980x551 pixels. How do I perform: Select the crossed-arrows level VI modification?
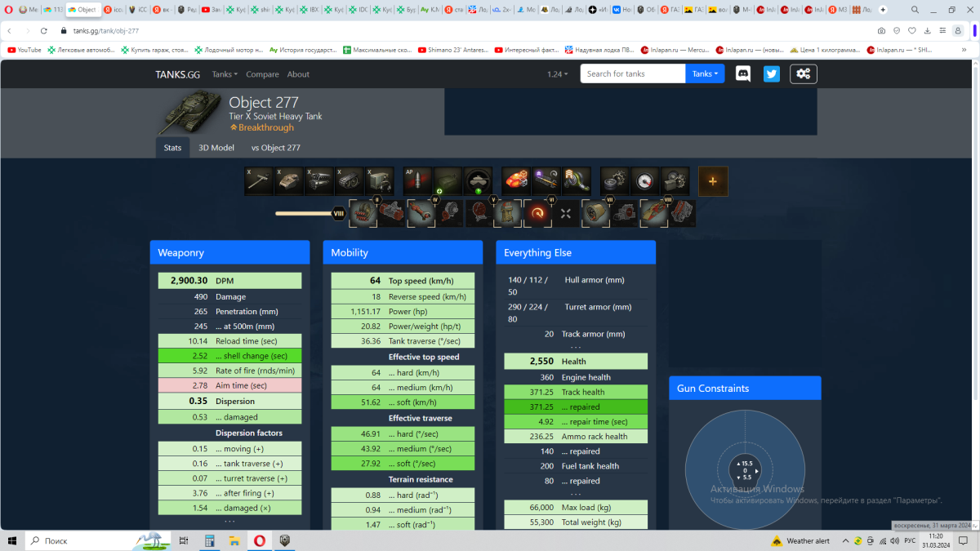click(566, 214)
